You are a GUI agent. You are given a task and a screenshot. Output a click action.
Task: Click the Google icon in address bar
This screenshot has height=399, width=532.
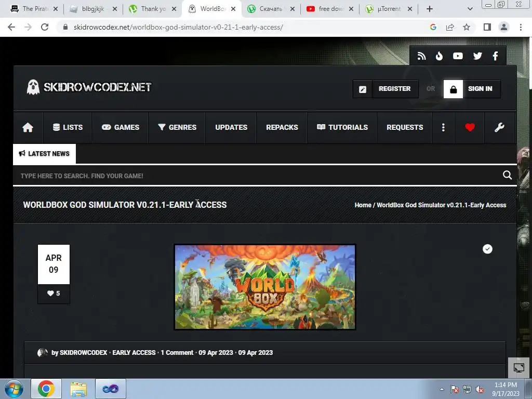coord(433,27)
